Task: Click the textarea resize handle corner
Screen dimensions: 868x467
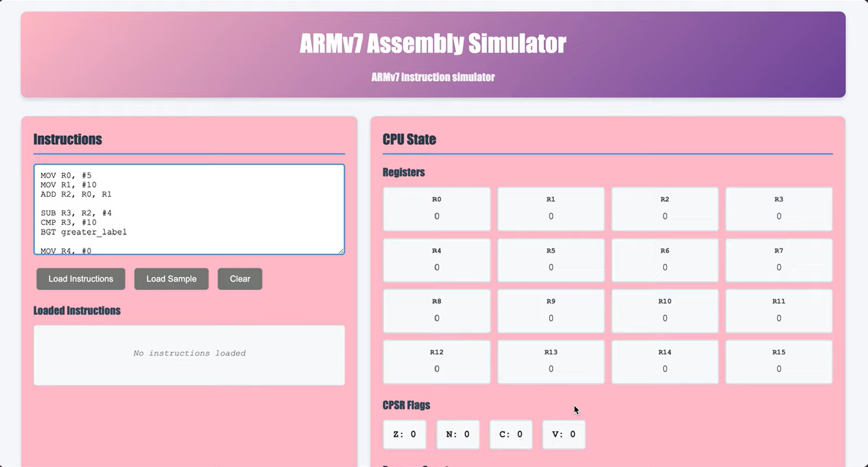Action: click(x=341, y=251)
